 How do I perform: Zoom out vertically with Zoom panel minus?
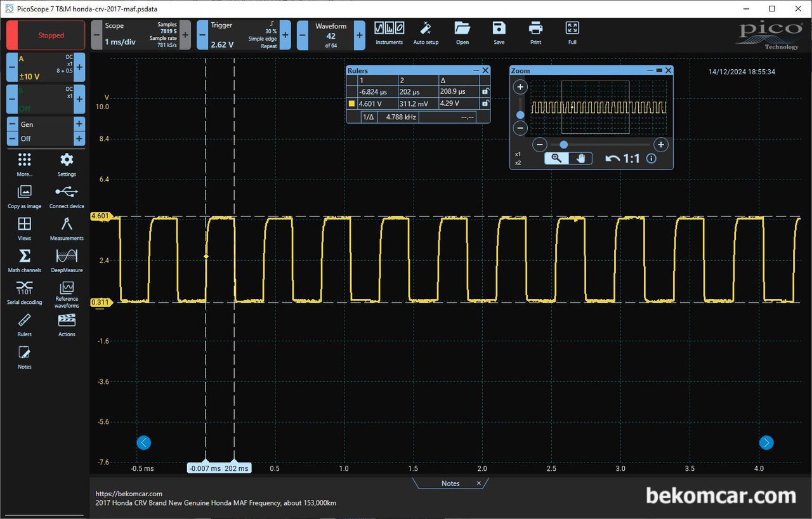pyautogui.click(x=520, y=128)
